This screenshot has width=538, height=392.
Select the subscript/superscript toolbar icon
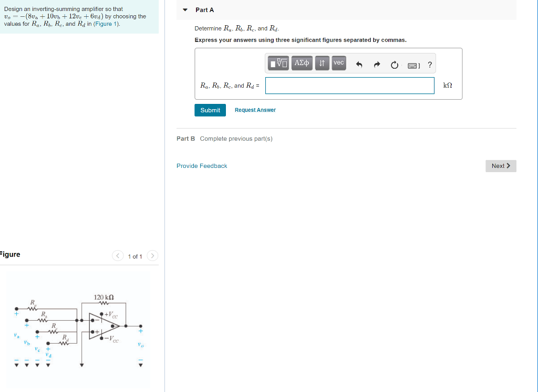pos(322,62)
